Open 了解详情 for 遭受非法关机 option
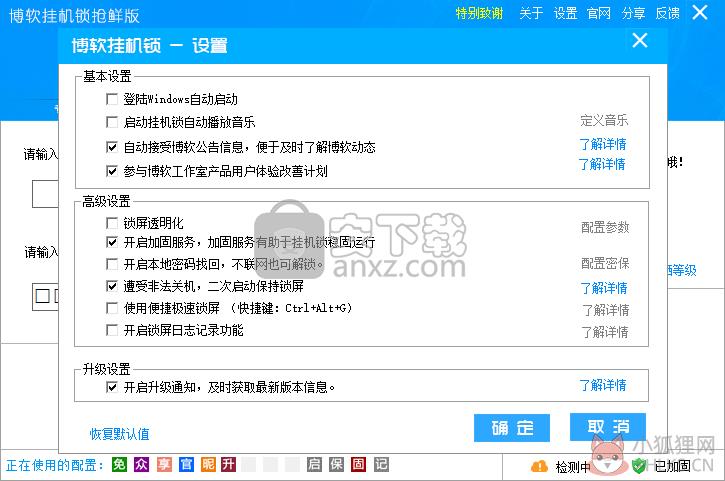 tap(604, 289)
